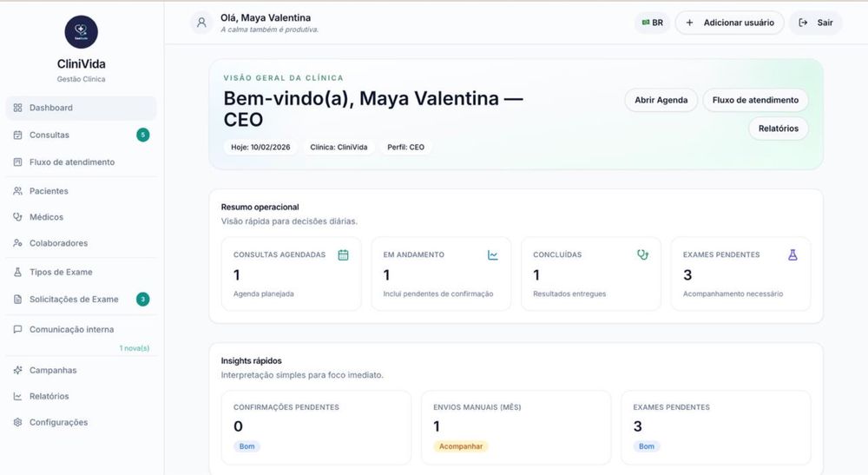This screenshot has width=868, height=475.
Task: Click the Abrir Agenda button
Action: (661, 100)
